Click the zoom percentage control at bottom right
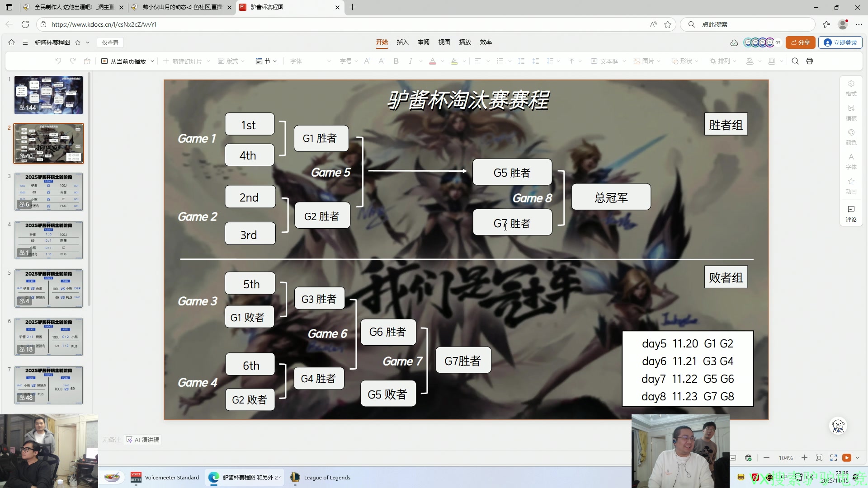Viewport: 868px width, 488px height. (x=786, y=458)
